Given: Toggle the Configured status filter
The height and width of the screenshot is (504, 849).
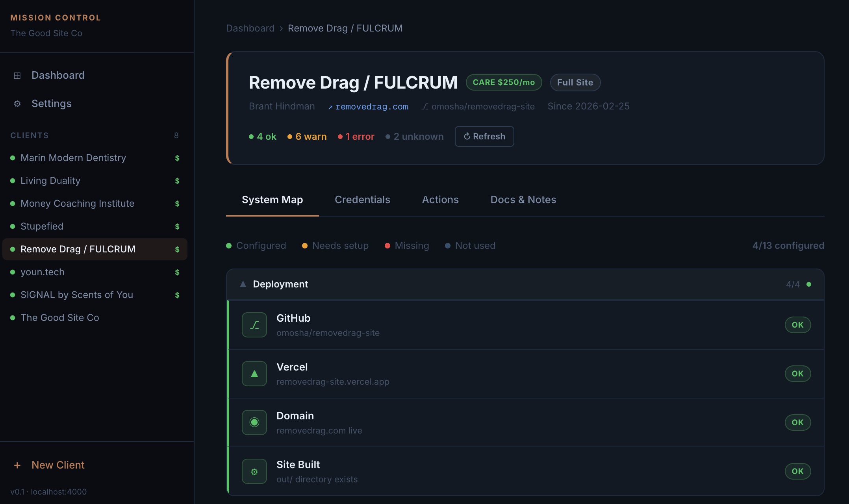Looking at the screenshot, I should [x=256, y=245].
